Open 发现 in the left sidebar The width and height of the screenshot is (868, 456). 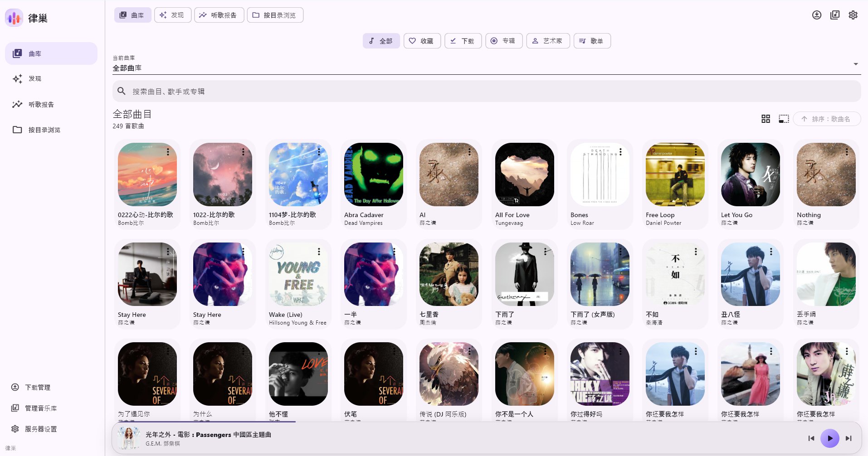(51, 79)
